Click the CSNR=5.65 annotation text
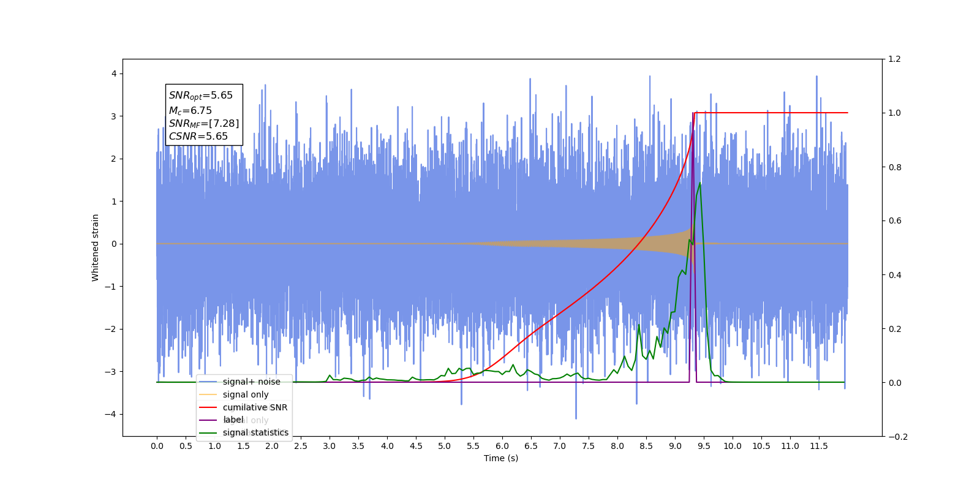Image resolution: width=980 pixels, height=490 pixels. pyautogui.click(x=198, y=137)
